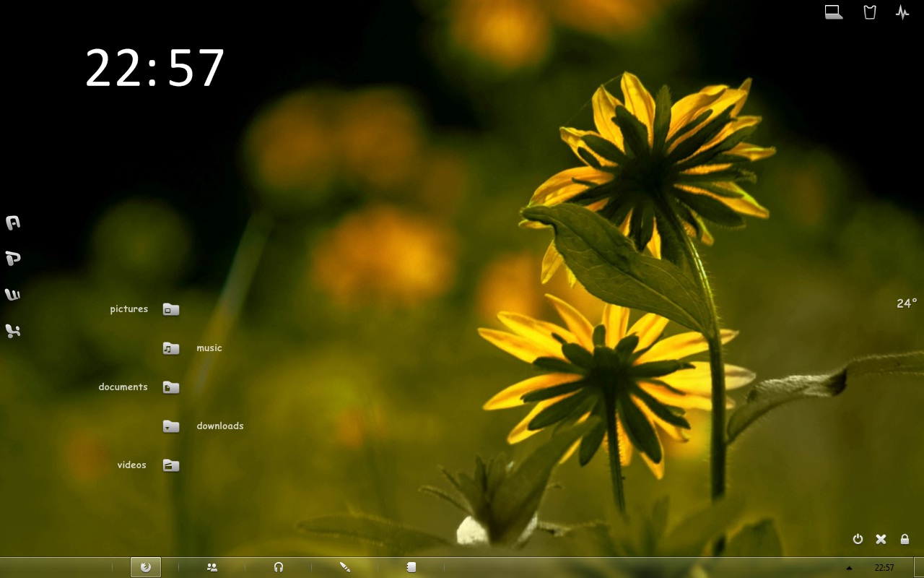Click the "videos" label

click(x=132, y=465)
